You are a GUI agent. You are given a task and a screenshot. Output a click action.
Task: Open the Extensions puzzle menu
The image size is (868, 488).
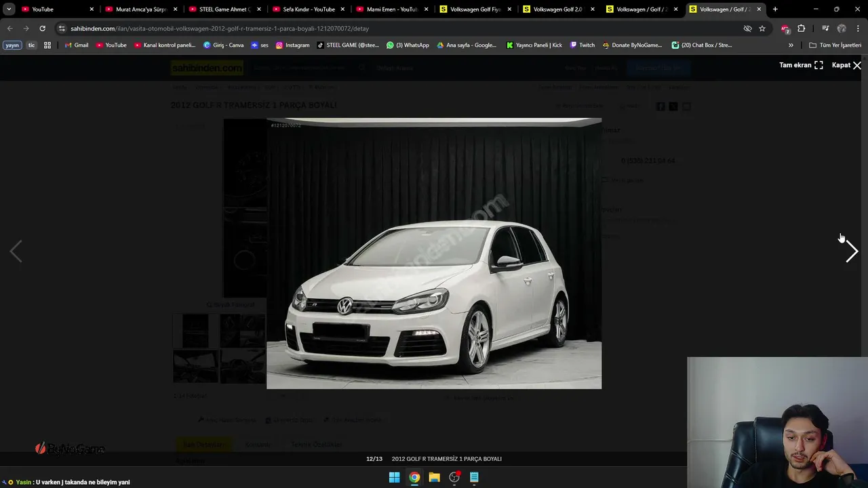802,28
